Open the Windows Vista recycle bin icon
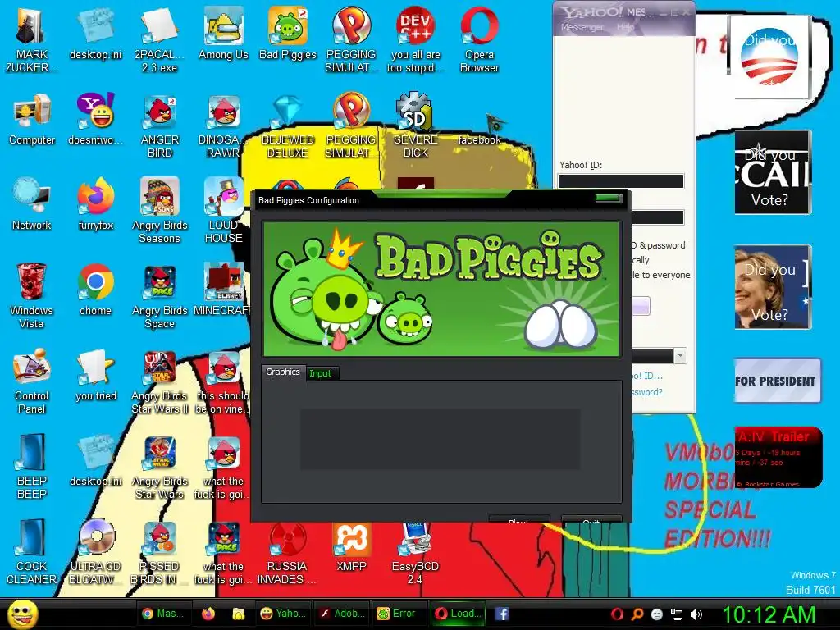840x630 pixels. coord(31,295)
